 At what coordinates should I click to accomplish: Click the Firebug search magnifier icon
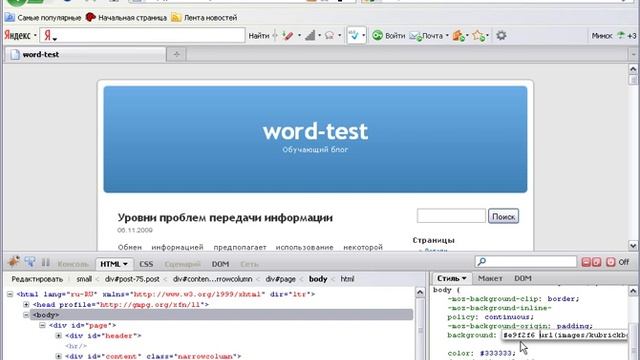tap(482, 262)
